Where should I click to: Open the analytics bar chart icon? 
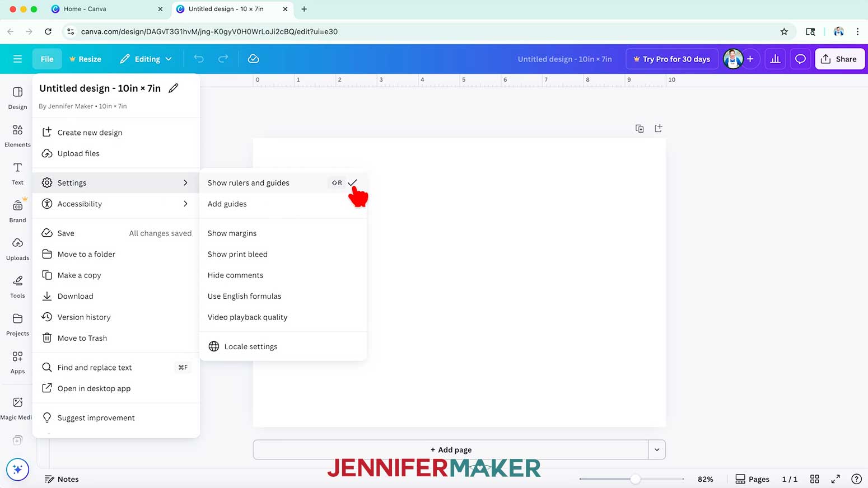pyautogui.click(x=775, y=59)
